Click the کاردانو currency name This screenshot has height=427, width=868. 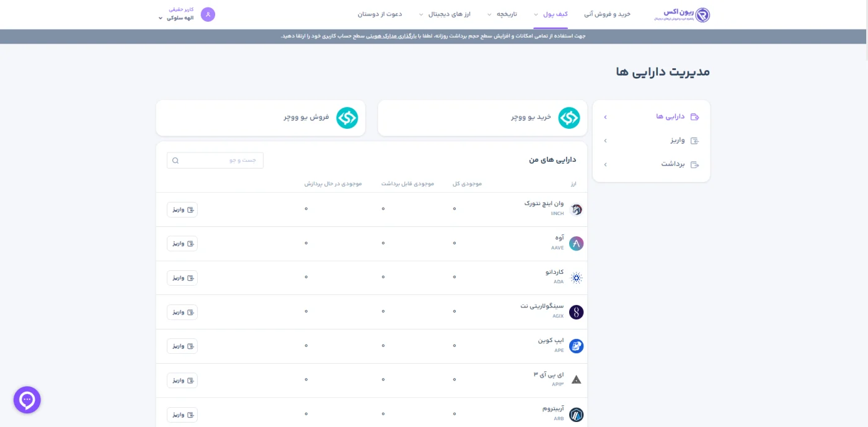point(554,272)
